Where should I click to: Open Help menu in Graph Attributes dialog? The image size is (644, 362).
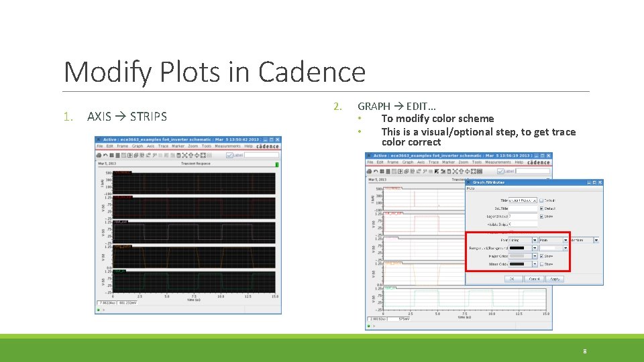(x=470, y=188)
